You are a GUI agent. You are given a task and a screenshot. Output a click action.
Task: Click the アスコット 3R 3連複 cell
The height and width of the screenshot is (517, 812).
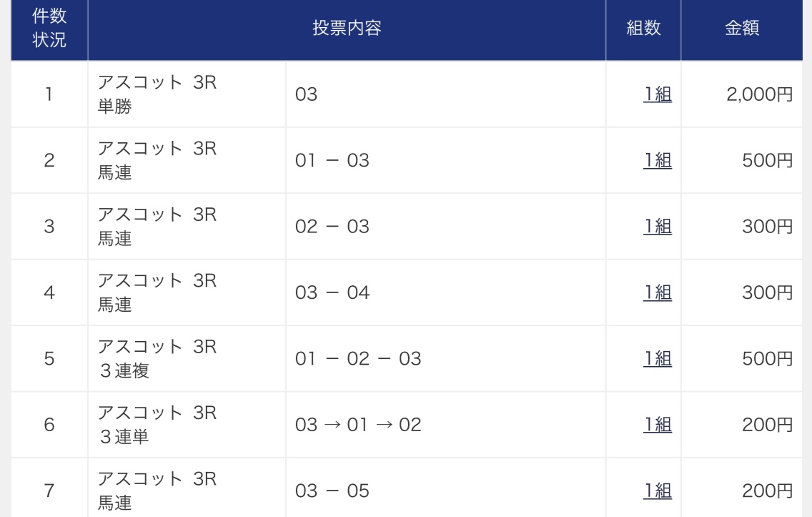157,358
